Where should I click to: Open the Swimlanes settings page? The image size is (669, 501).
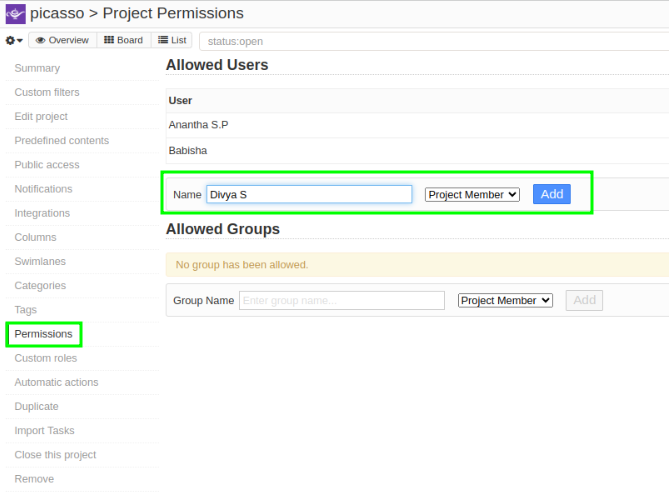tap(40, 262)
